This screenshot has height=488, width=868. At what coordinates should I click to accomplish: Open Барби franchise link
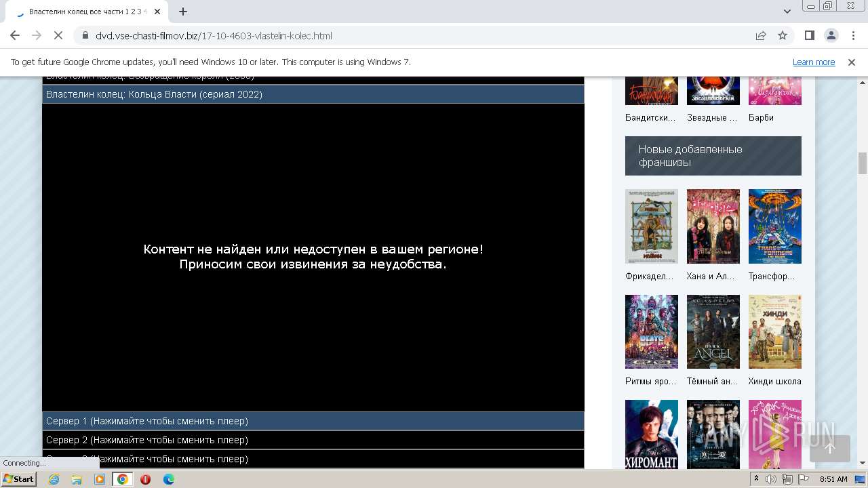761,117
